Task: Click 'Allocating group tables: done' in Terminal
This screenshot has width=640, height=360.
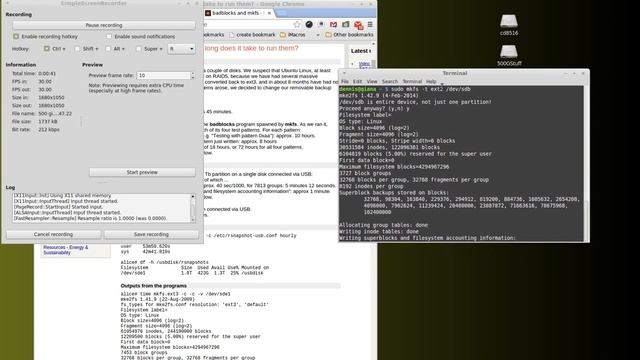Action: click(x=383, y=225)
